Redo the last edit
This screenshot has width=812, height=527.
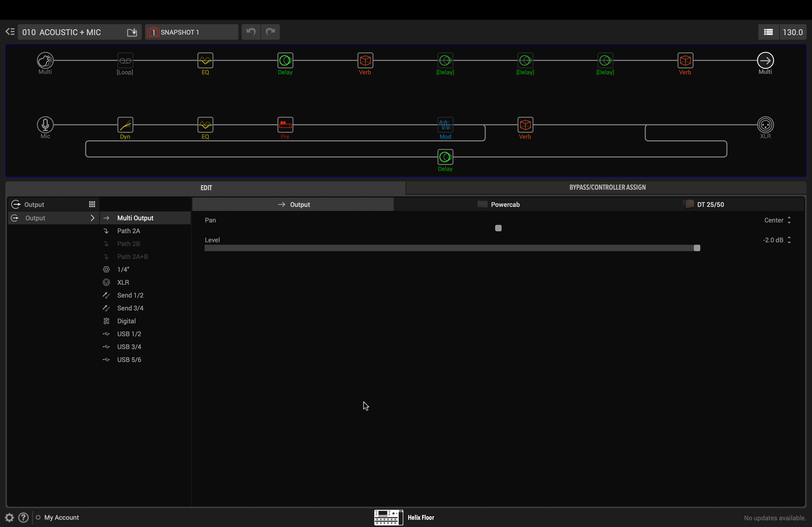271,32
